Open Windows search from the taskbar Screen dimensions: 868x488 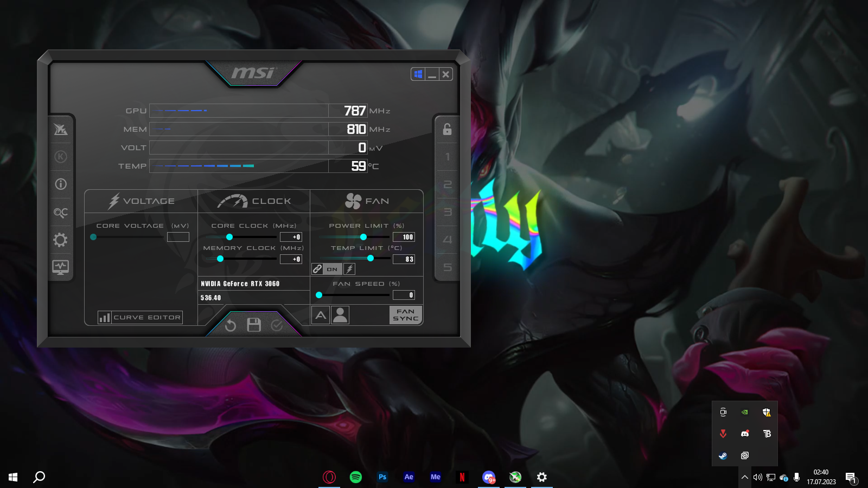(39, 477)
